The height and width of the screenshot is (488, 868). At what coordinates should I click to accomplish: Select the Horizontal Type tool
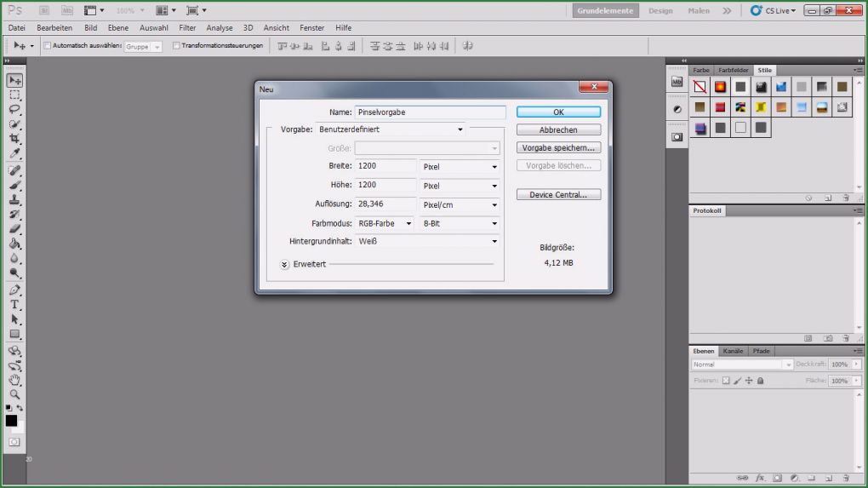(14, 304)
